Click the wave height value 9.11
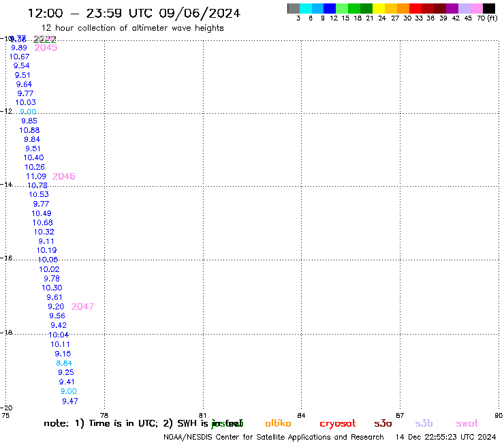 pyautogui.click(x=46, y=241)
